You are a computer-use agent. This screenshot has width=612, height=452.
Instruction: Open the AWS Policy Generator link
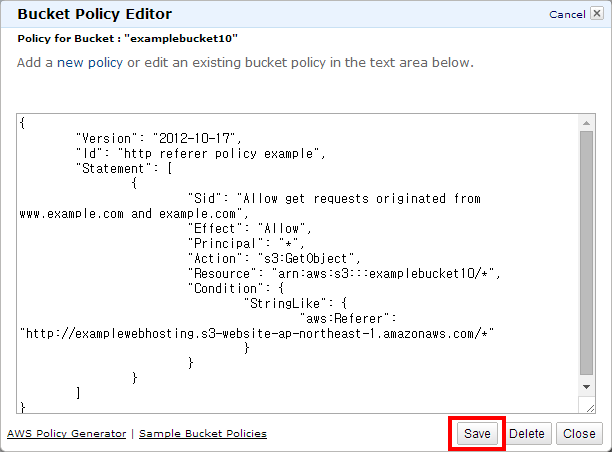[x=67, y=434]
